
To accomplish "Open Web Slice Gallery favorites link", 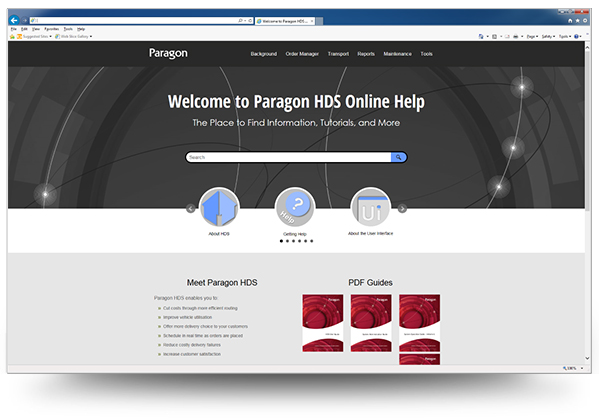I will coord(72,36).
